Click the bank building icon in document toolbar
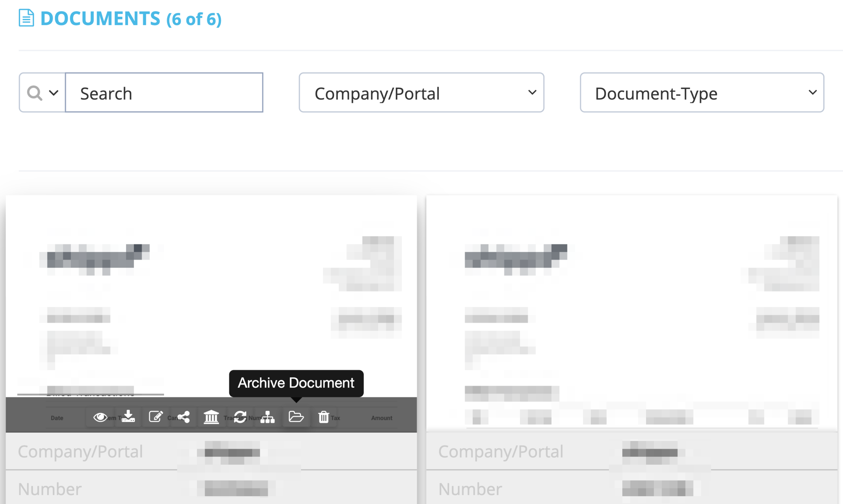Screen dimensions: 843x504 click(x=211, y=417)
